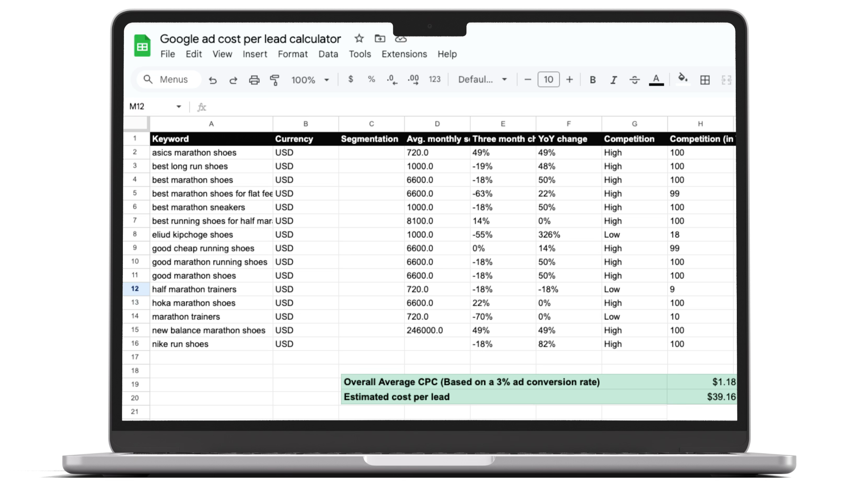
Task: Open the Extensions menu
Action: 404,54
